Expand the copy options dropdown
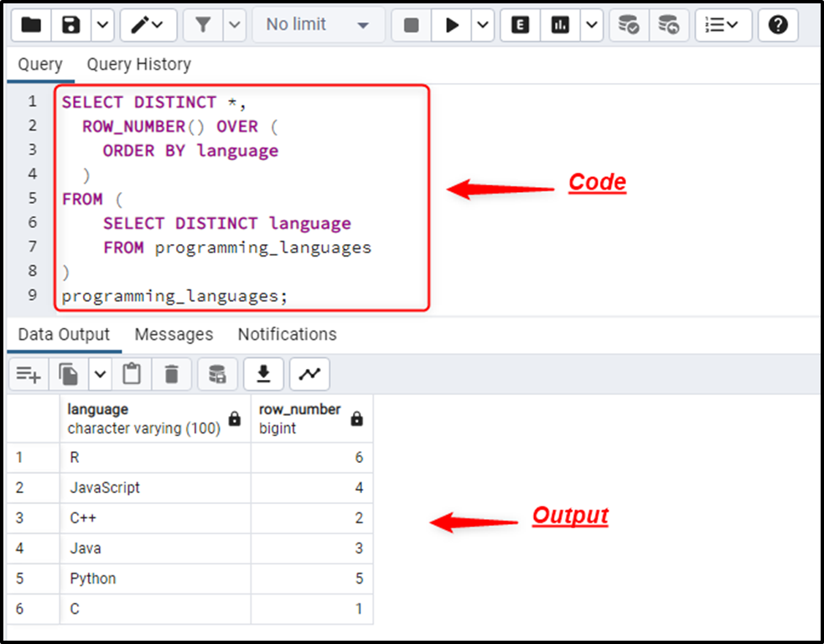 click(101, 374)
